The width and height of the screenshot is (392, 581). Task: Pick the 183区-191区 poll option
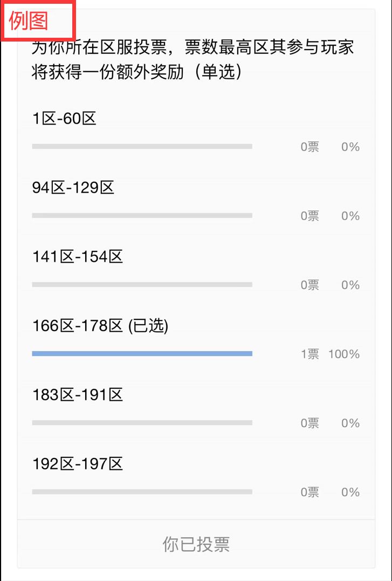click(78, 395)
